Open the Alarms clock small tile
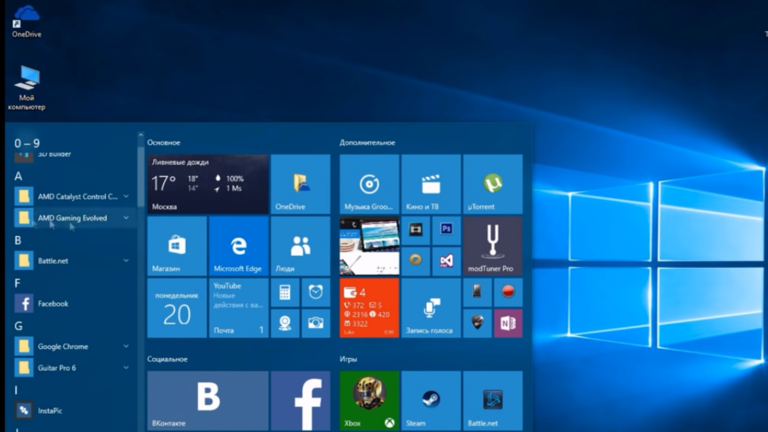This screenshot has width=768, height=432. pyautogui.click(x=316, y=292)
